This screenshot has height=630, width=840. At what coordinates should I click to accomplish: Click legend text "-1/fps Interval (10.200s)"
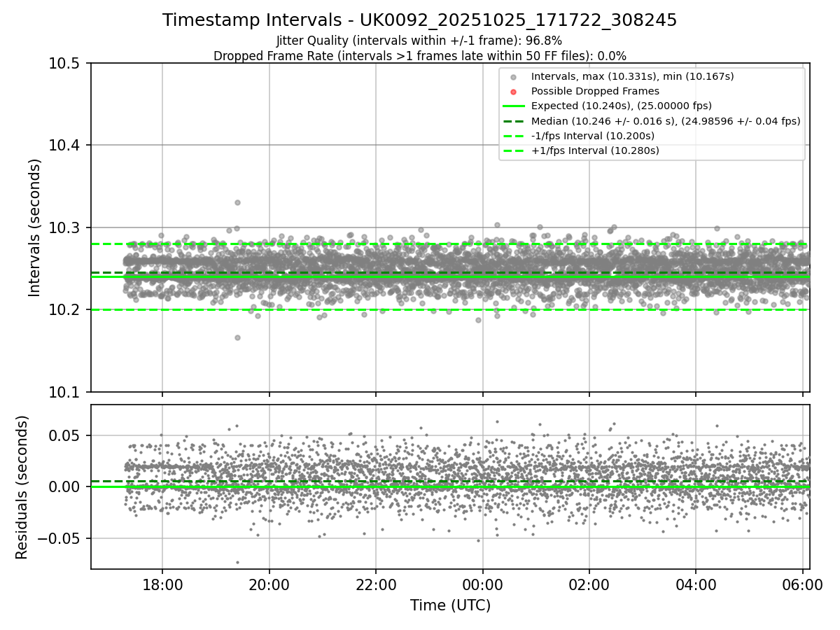pyautogui.click(x=593, y=136)
